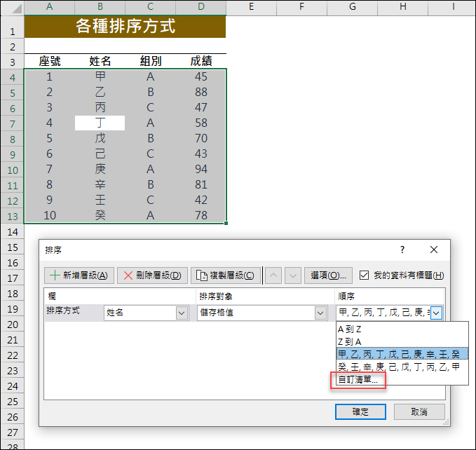Click the select-all corner triangle
Viewport: 476px width, 450px height.
coord(12,8)
